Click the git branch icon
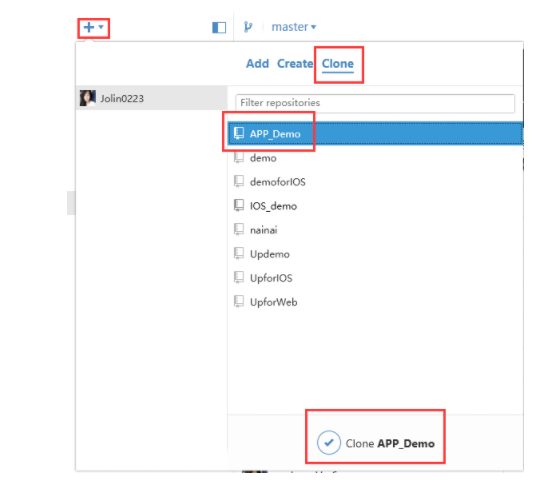This screenshot has height=488, width=555. [x=248, y=27]
